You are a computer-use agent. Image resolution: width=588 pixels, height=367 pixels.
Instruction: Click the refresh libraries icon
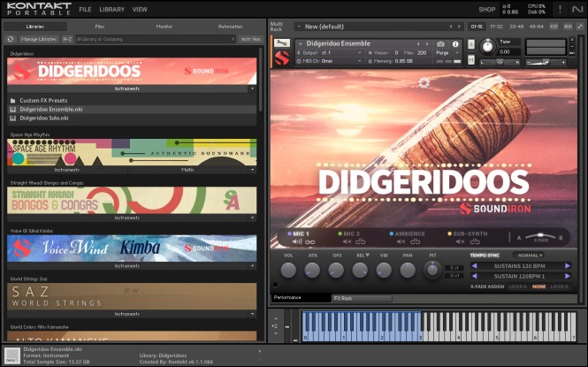[x=11, y=39]
